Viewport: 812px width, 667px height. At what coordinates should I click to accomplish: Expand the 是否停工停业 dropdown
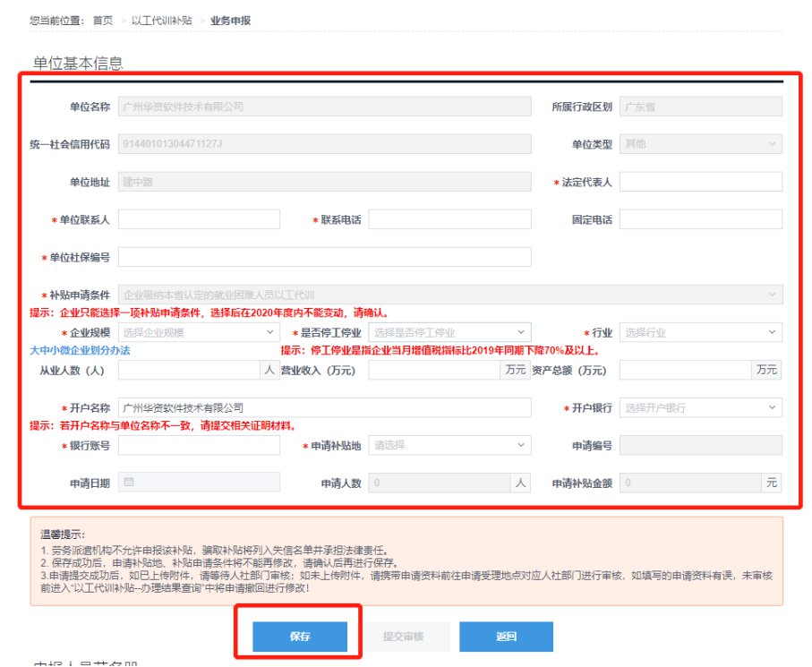tap(449, 332)
